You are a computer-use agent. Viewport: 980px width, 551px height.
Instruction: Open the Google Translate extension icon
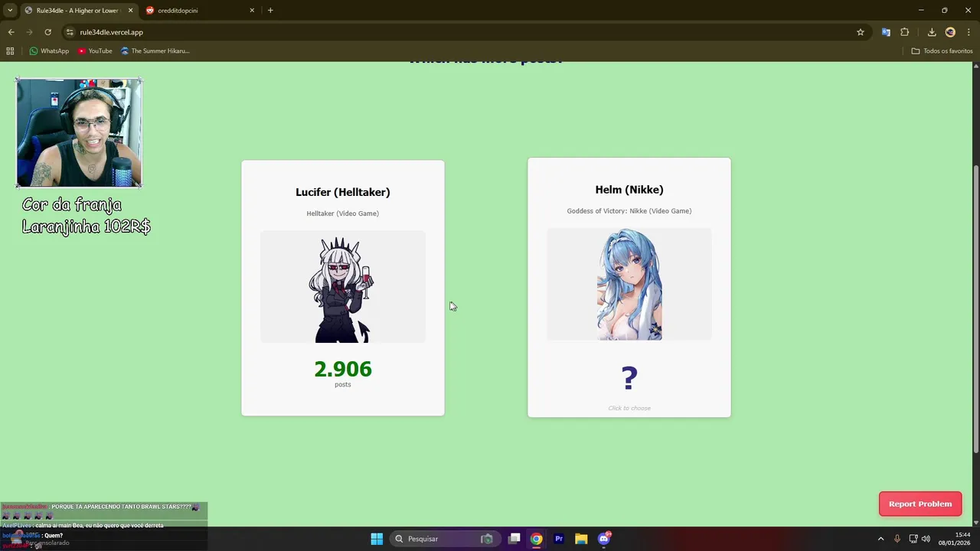tap(886, 32)
